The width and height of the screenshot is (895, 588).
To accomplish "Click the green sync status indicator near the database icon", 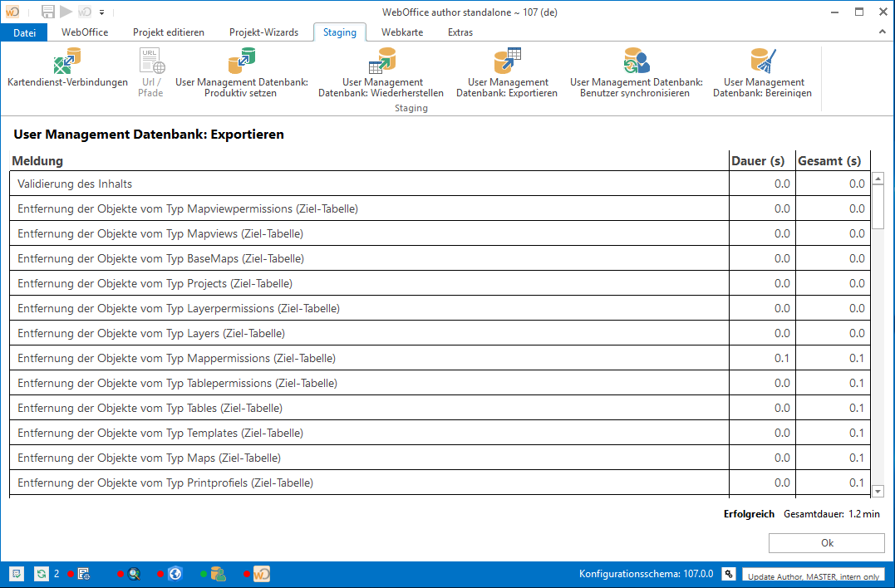I will (203, 573).
